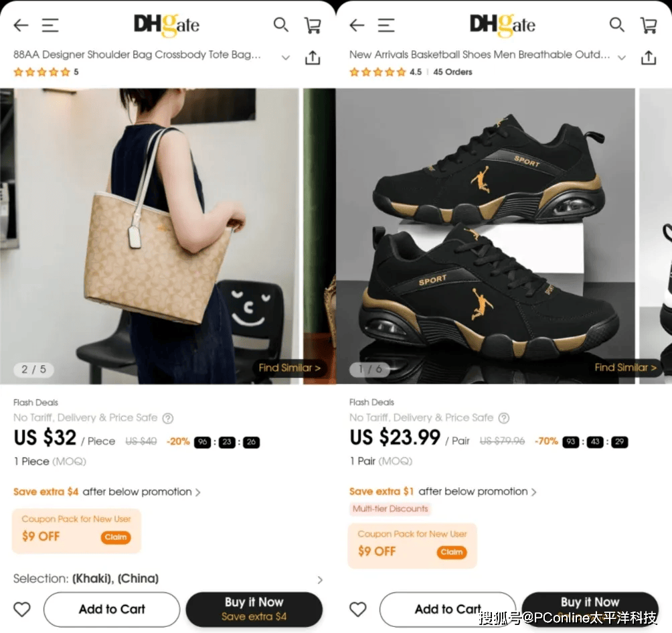672x633 pixels.
Task: Claim the $9 OFF coupon for the bag
Action: [x=116, y=537]
